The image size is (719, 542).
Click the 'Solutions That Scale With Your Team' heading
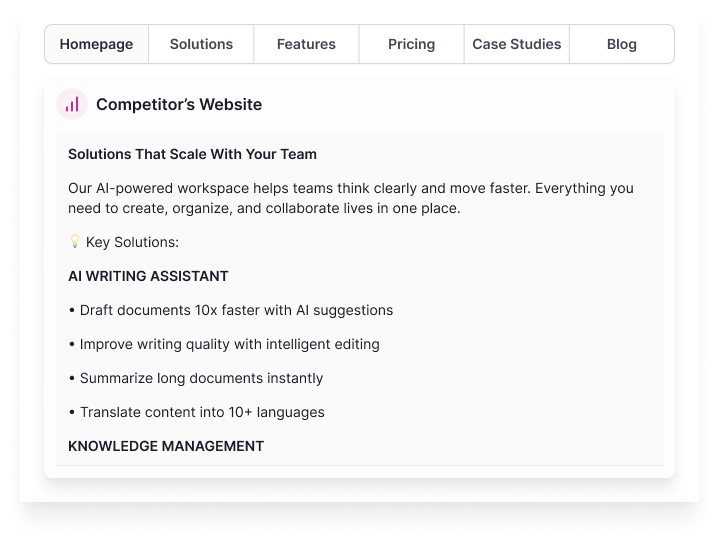(192, 154)
